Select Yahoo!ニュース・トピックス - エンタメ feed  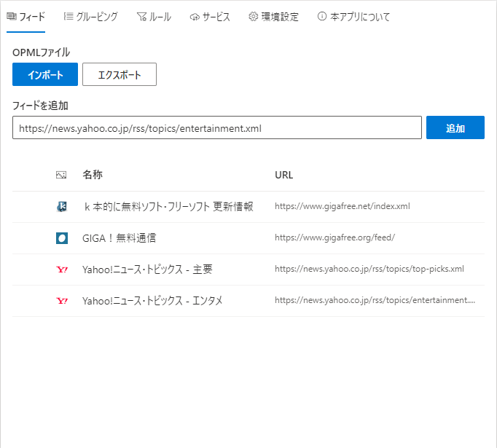click(152, 301)
